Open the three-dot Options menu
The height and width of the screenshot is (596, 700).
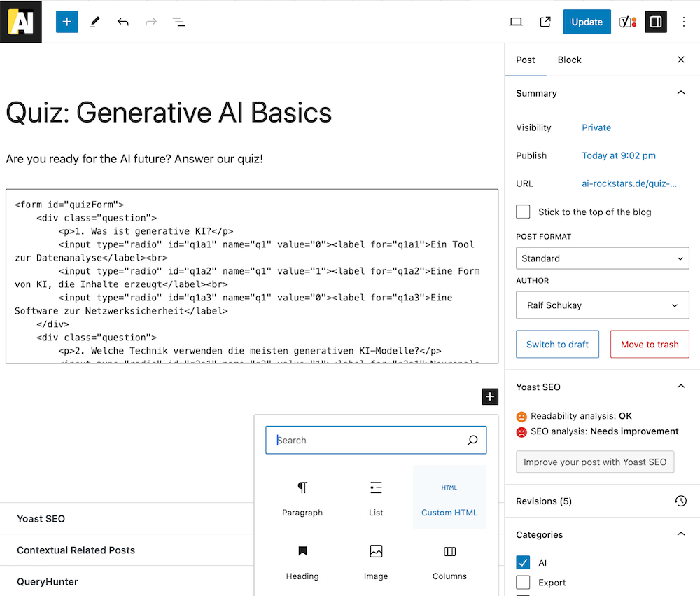[x=684, y=22]
